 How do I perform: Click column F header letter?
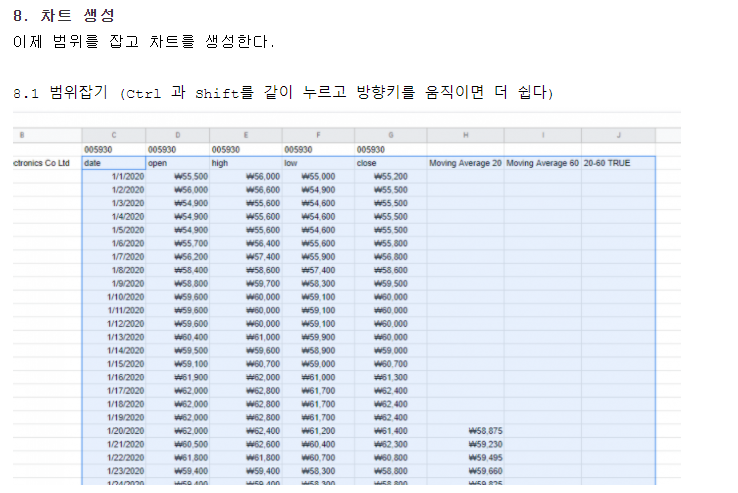[x=317, y=134]
